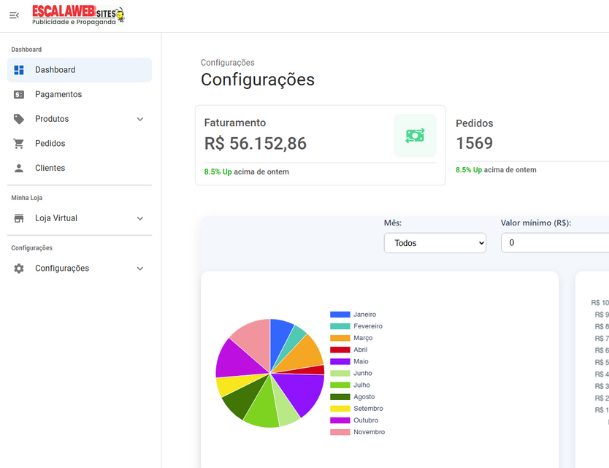Toggle Março legend color swatch
The width and height of the screenshot is (609, 468).
[340, 338]
